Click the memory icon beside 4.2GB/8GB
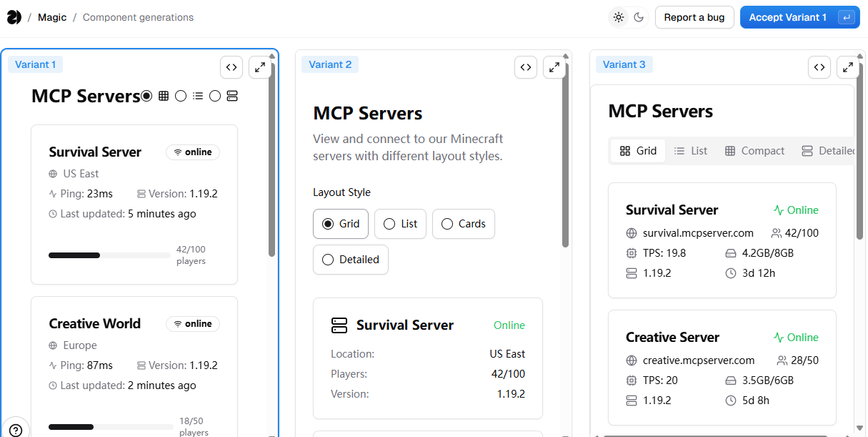This screenshot has height=437, width=868. pyautogui.click(x=731, y=253)
